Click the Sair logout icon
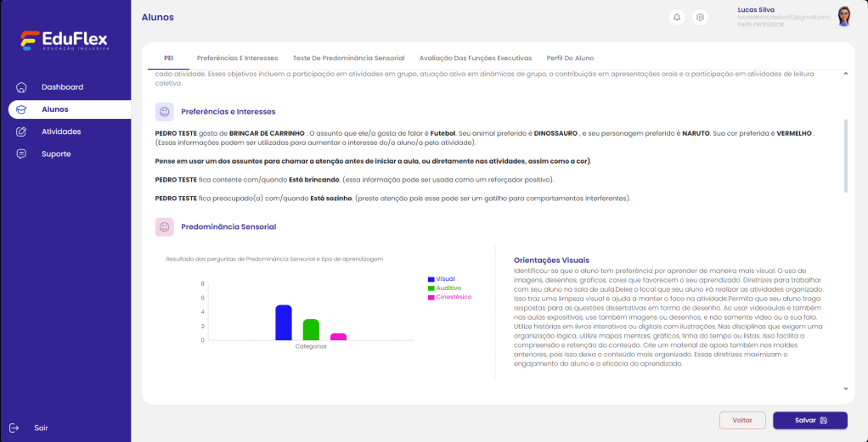The image size is (868, 442). point(14,428)
